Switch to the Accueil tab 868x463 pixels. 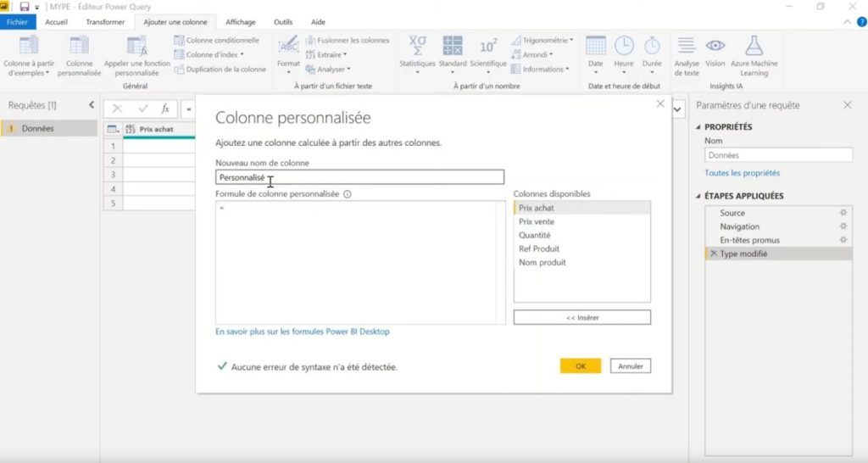57,22
